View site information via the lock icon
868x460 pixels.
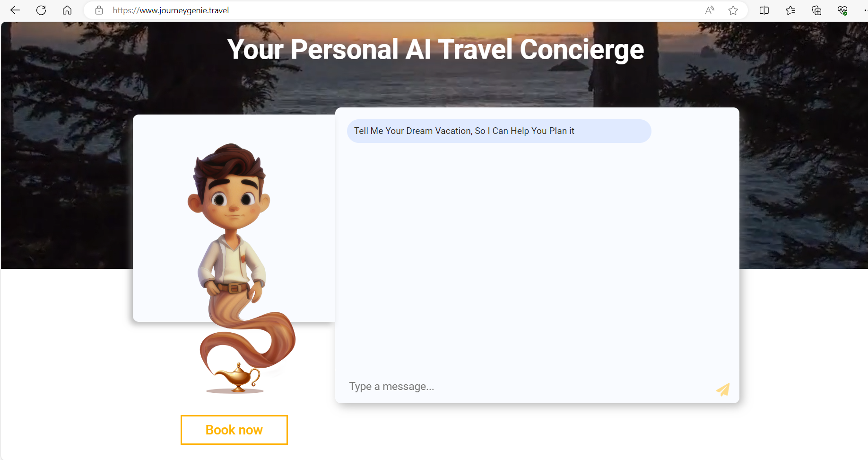(99, 10)
